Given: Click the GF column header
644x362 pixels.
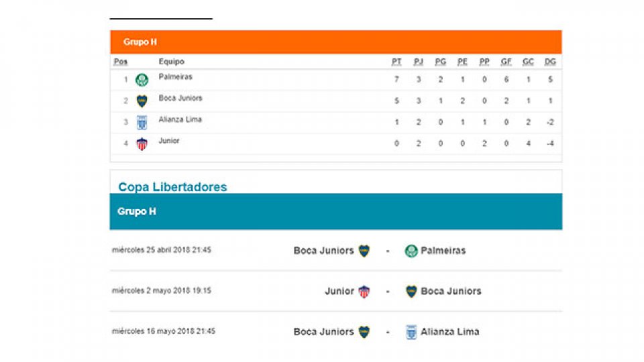Looking at the screenshot, I should (506, 62).
